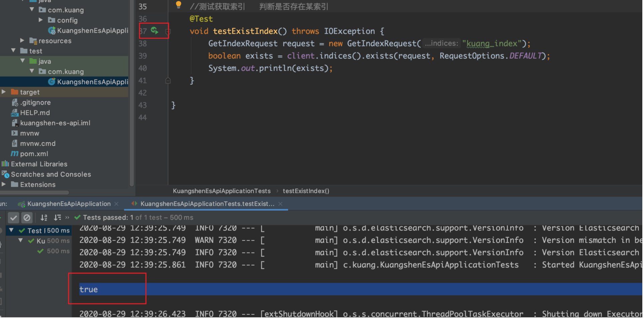Click the fold marker beside testExistIndex declaration
The width and height of the screenshot is (644, 318).
pyautogui.click(x=168, y=32)
